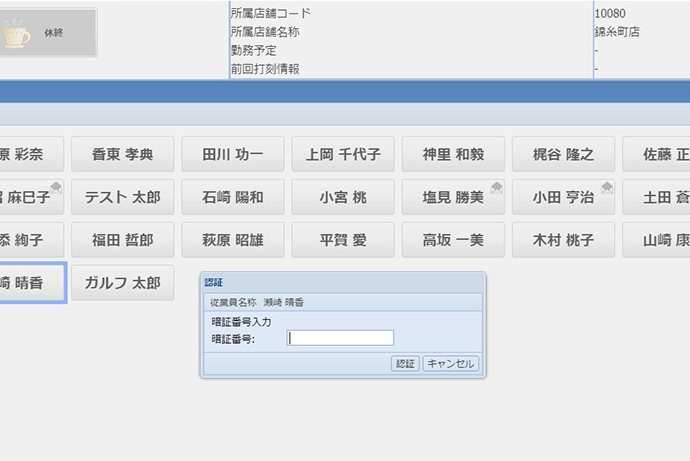Click the 平賀 愛 employee button
This screenshot has width=690, height=461.
(x=343, y=241)
